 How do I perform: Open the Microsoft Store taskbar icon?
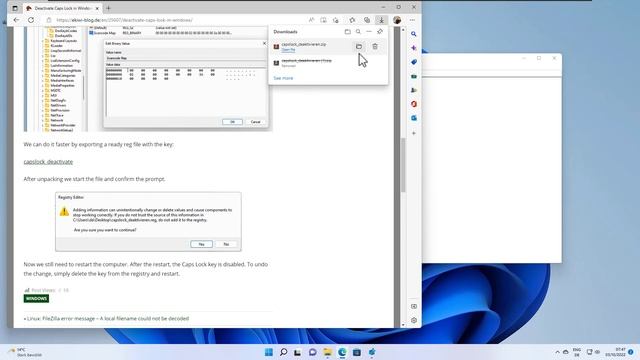tap(357, 352)
